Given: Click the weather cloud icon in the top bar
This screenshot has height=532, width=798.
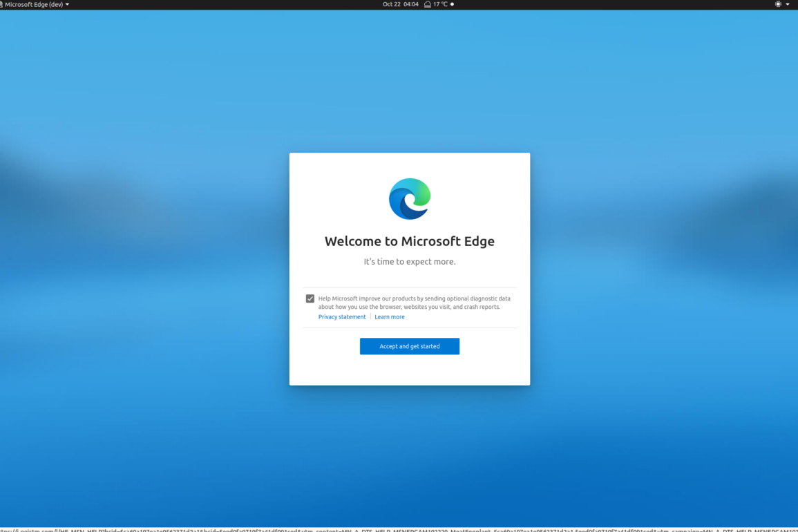Looking at the screenshot, I should (428, 4).
